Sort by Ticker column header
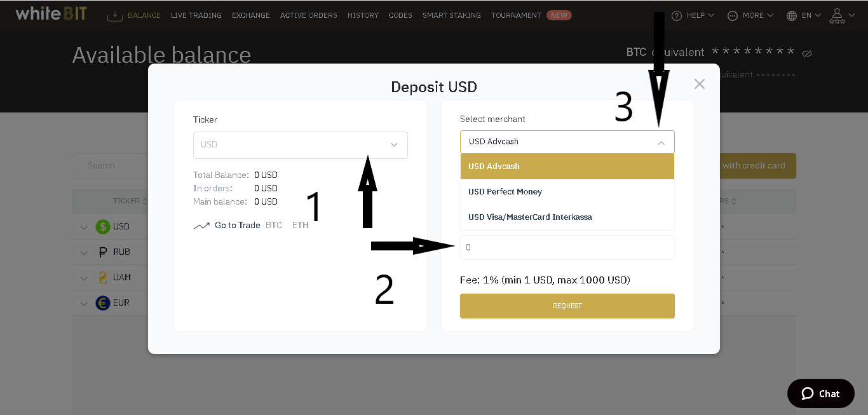The height and width of the screenshot is (415, 868). tap(130, 201)
